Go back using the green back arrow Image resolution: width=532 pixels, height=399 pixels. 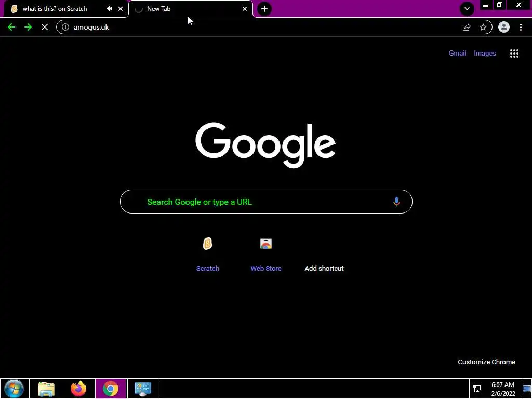[11, 27]
